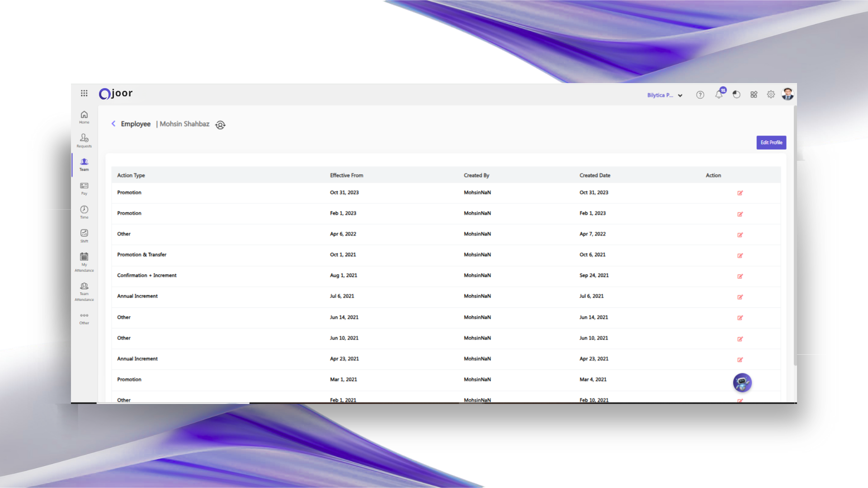Screen dimensions: 868x488
Task: Edit the Oct 31, 2023 Promotion row
Action: point(740,193)
